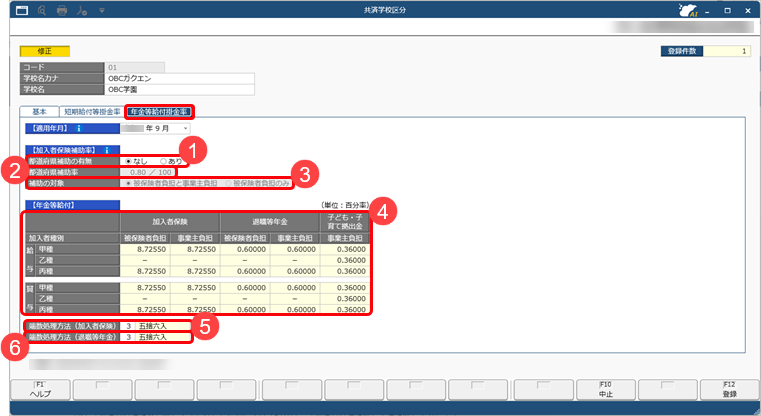Edit 賞与 丙種 加入者保険 事業主負担 cell
The width and height of the screenshot is (761, 416).
[195, 309]
